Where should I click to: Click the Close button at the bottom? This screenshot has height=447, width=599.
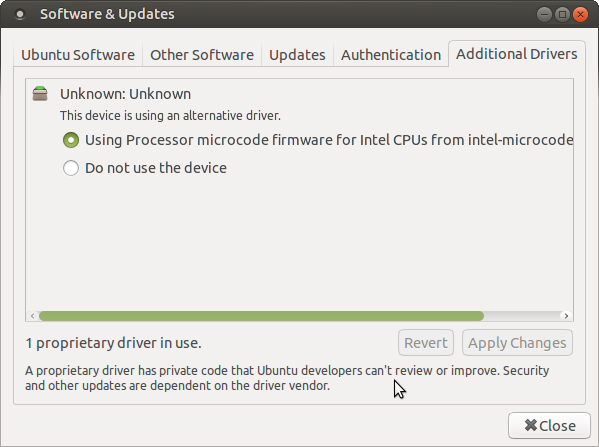[549, 425]
